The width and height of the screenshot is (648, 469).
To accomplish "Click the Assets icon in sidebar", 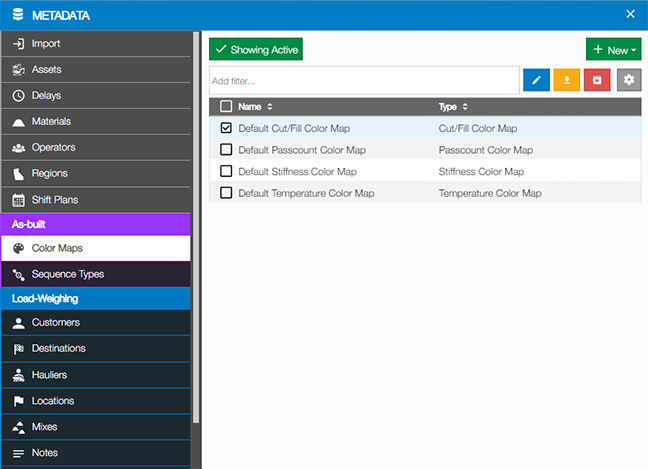I will pyautogui.click(x=18, y=69).
